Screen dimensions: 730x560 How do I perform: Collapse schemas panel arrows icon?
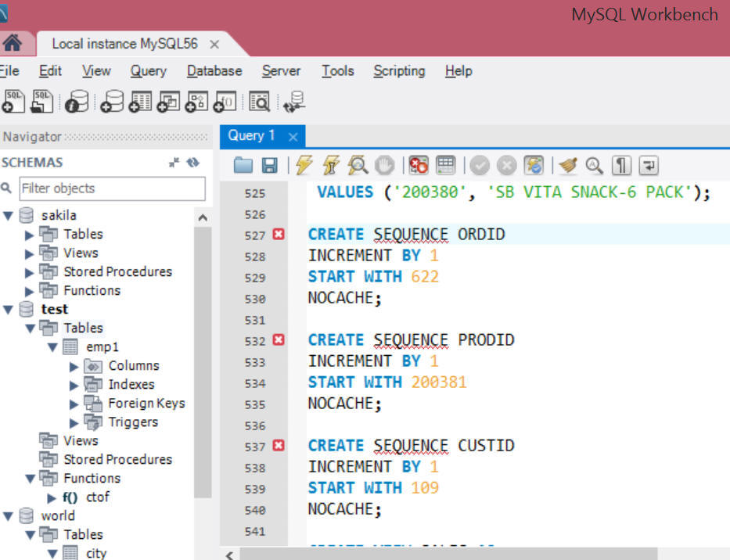(x=174, y=163)
